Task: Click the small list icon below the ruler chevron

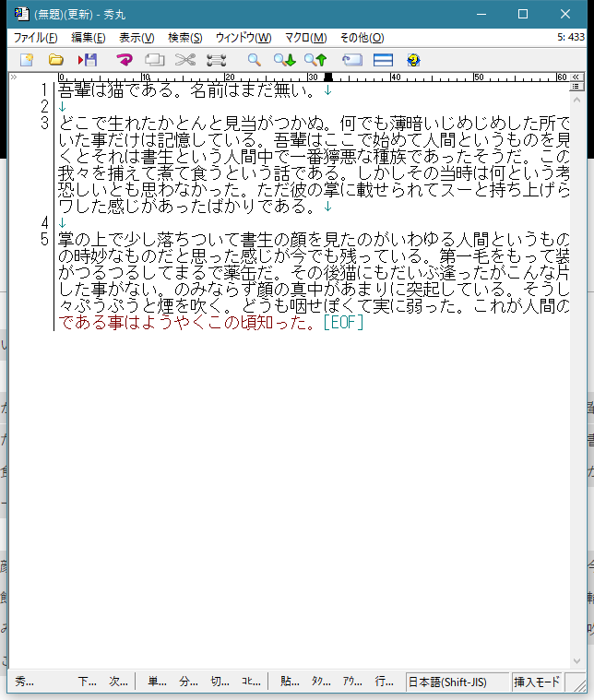Action: coord(576,86)
